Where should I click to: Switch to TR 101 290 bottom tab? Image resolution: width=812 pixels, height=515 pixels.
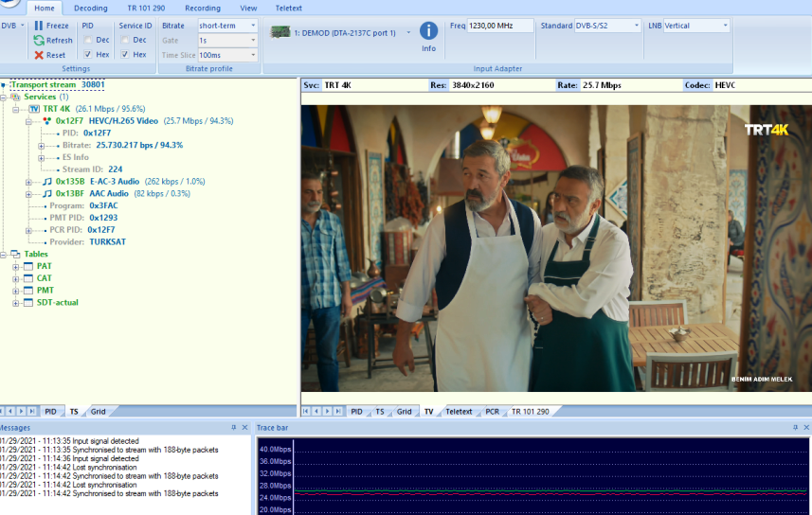pos(530,412)
